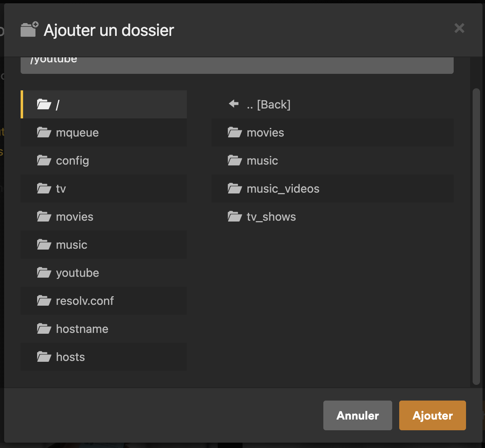Choose the hostname entry

82,329
